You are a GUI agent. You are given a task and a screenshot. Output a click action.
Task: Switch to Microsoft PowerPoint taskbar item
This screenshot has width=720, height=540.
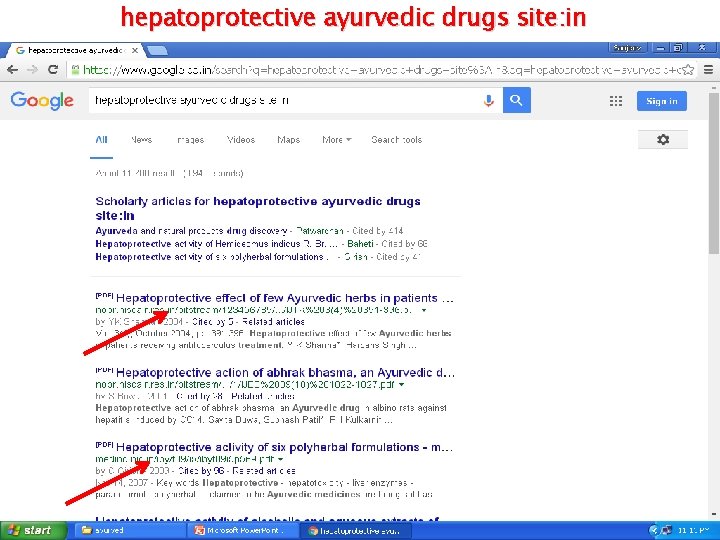tap(242, 530)
